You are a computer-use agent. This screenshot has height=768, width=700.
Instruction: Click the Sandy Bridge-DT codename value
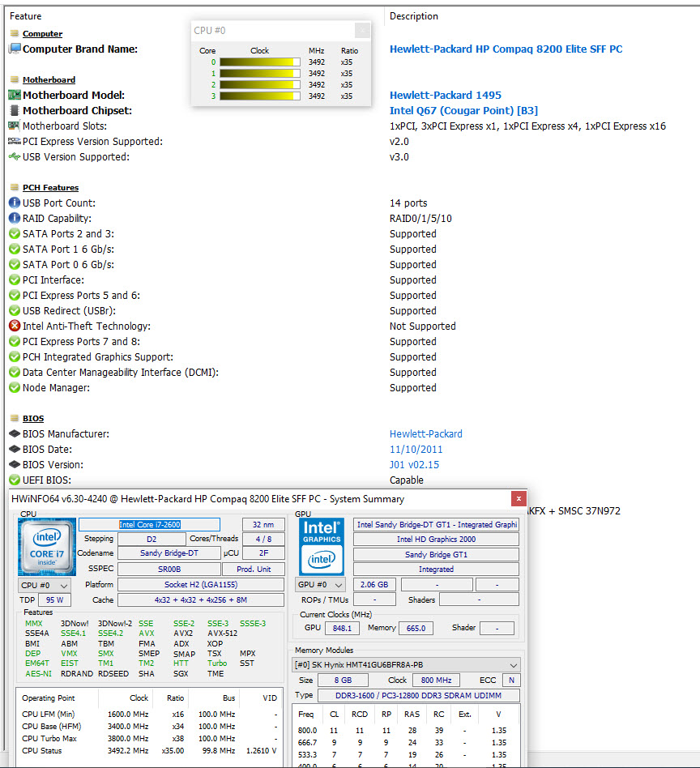[169, 553]
